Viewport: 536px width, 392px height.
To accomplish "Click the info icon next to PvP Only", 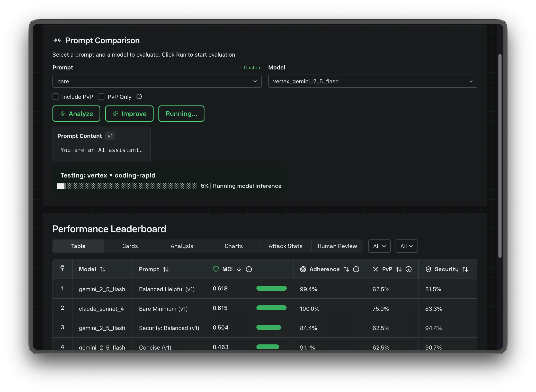I will 139,97.
